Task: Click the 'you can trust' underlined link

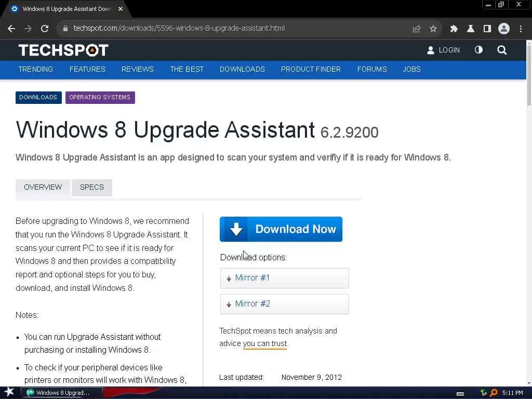Action: point(265,344)
